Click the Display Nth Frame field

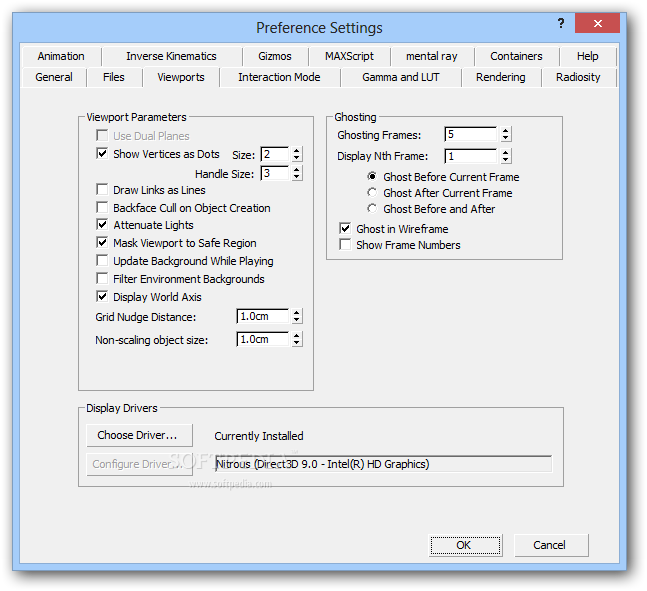(x=471, y=156)
